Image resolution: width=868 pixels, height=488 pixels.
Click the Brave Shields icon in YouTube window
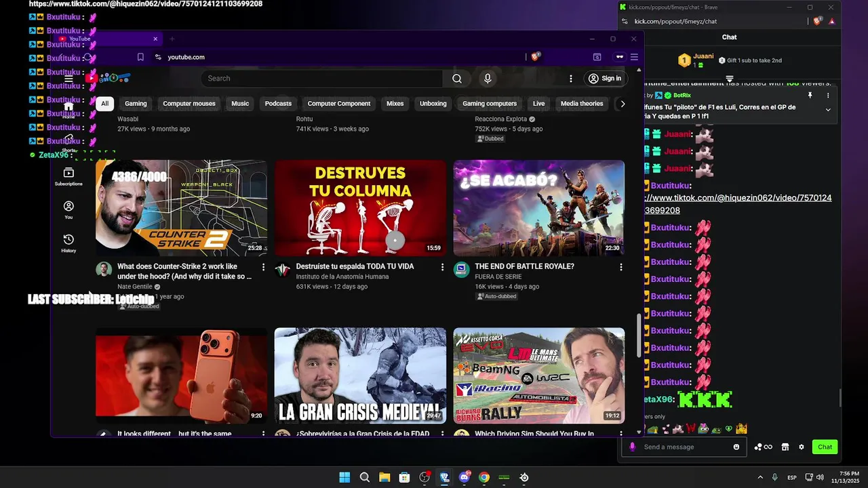[535, 57]
